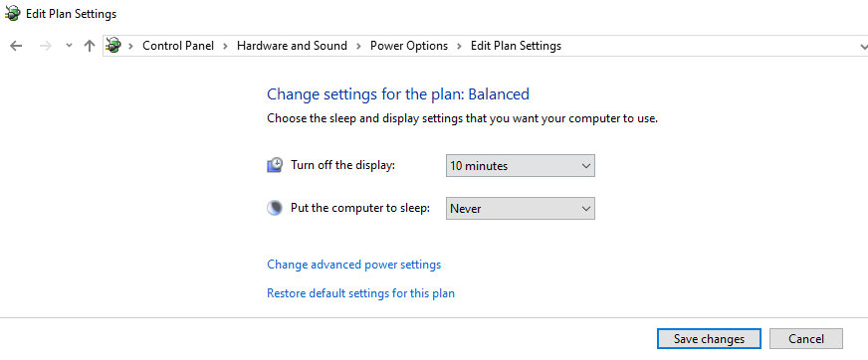
Task: Click Restore default settings for this plan
Action: (361, 293)
